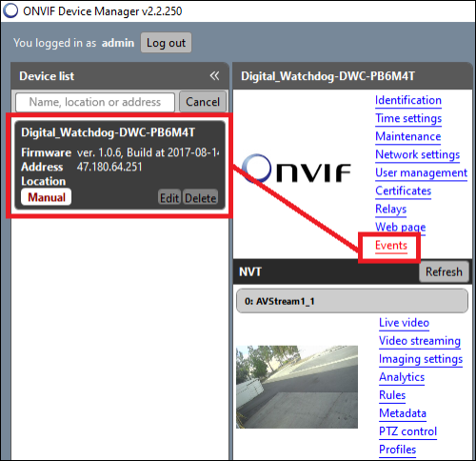Screen dimensions: 476x461
Task: Open the Identification link
Action: point(408,100)
